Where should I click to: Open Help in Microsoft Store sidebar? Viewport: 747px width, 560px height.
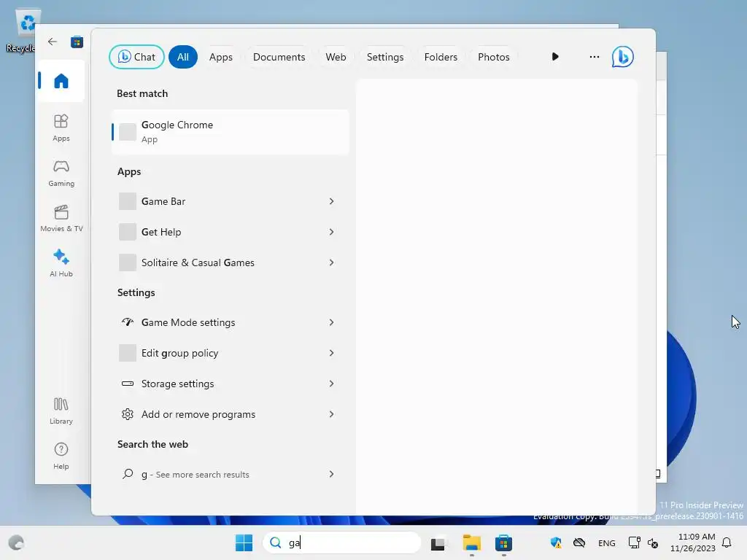point(61,456)
